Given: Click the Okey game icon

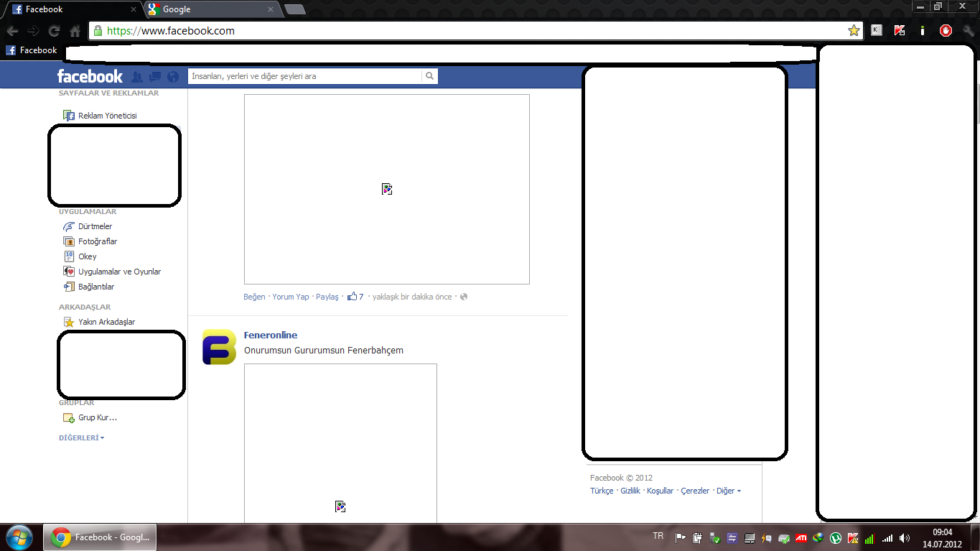Looking at the screenshot, I should pyautogui.click(x=69, y=256).
